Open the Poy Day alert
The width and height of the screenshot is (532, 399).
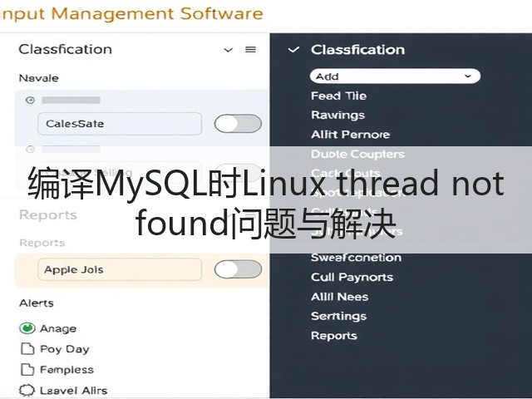[65, 349]
